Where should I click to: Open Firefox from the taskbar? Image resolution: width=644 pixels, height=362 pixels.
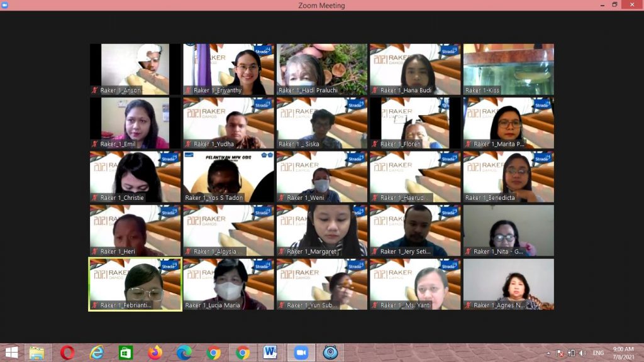pyautogui.click(x=155, y=353)
